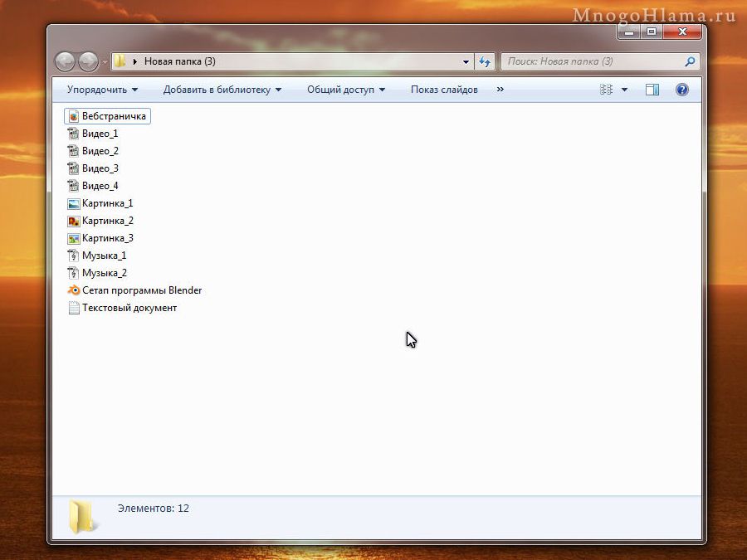Expand the address bar history dropdown
This screenshot has width=747, height=560.
pyautogui.click(x=466, y=61)
